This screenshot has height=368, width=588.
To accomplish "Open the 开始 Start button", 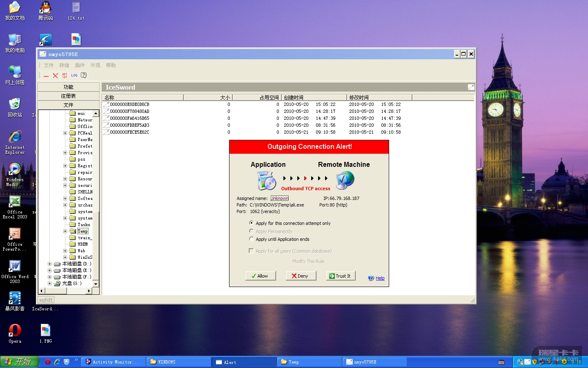I will click(x=19, y=362).
